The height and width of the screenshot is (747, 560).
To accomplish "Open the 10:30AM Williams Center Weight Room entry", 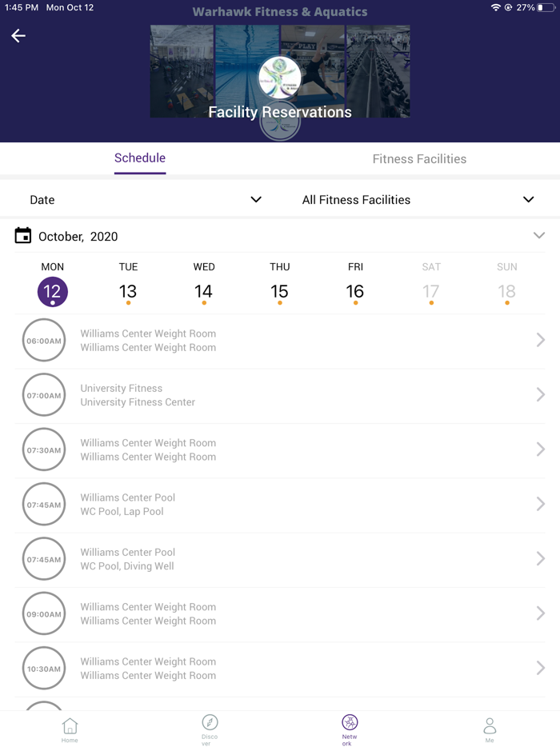I will [280, 668].
